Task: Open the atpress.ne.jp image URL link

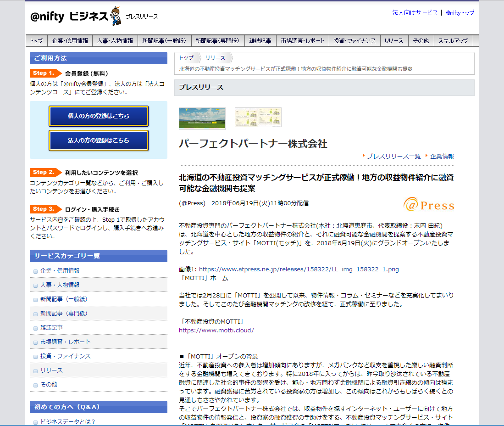Action: click(x=299, y=269)
